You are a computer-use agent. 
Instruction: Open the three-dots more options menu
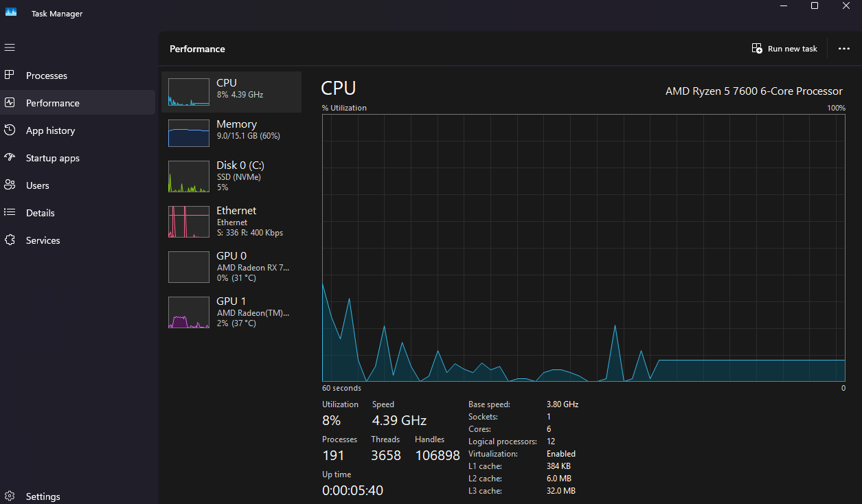tap(844, 49)
